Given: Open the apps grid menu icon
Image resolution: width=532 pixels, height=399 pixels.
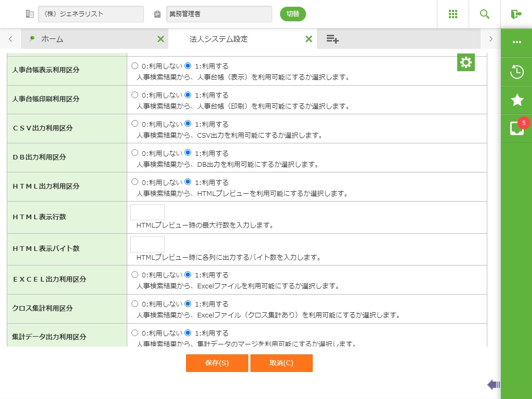Looking at the screenshot, I should pyautogui.click(x=453, y=14).
